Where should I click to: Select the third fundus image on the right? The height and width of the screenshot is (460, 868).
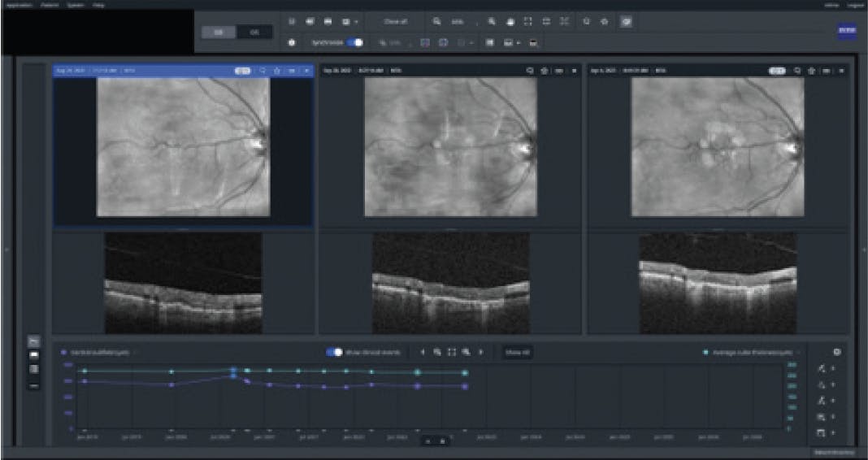pos(718,147)
